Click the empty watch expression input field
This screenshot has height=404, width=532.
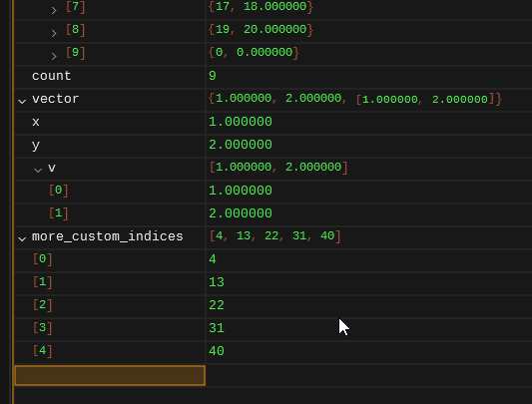110,375
